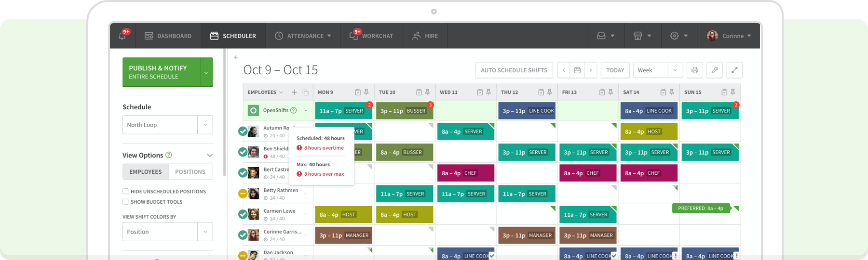Click the Auto Schedule Shifts button
The height and width of the screenshot is (260, 868).
514,70
